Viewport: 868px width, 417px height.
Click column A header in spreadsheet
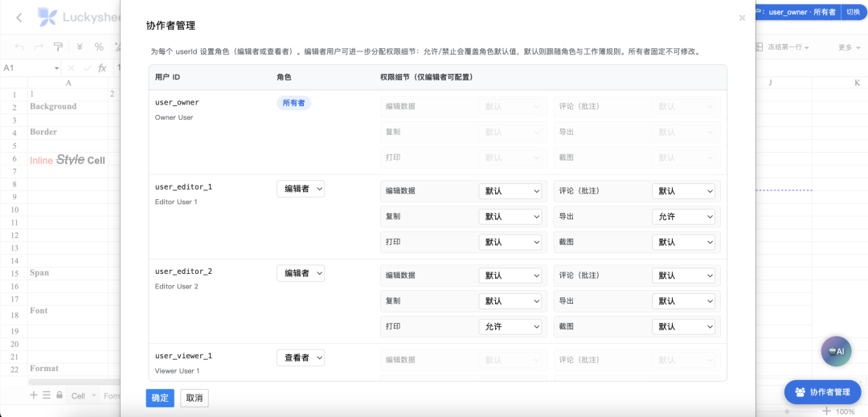coord(68,83)
